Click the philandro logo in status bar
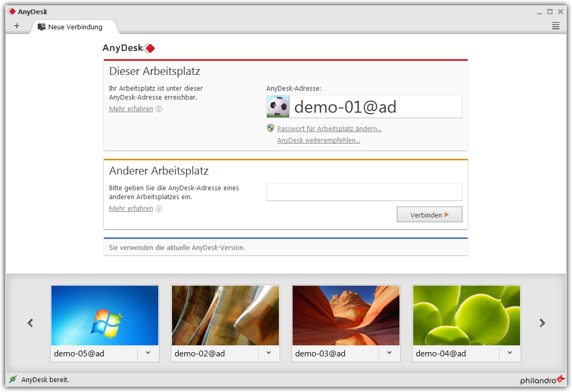The image size is (572, 392). click(543, 380)
